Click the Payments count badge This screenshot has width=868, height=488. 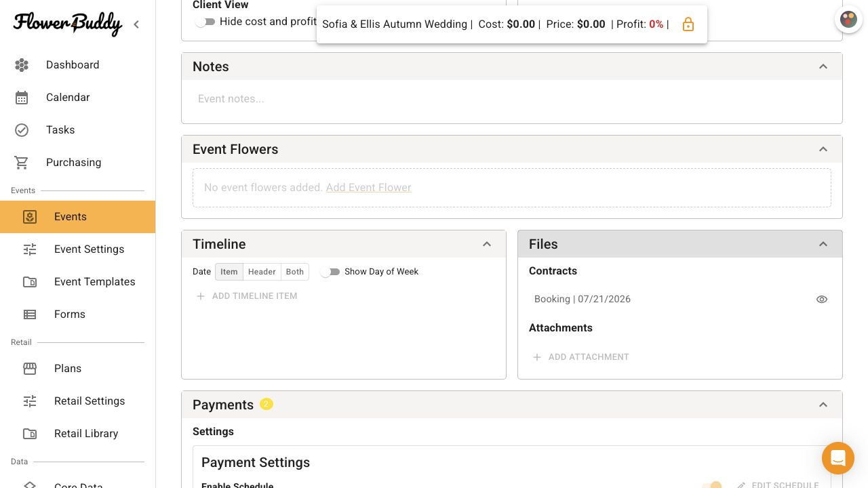pyautogui.click(x=266, y=404)
